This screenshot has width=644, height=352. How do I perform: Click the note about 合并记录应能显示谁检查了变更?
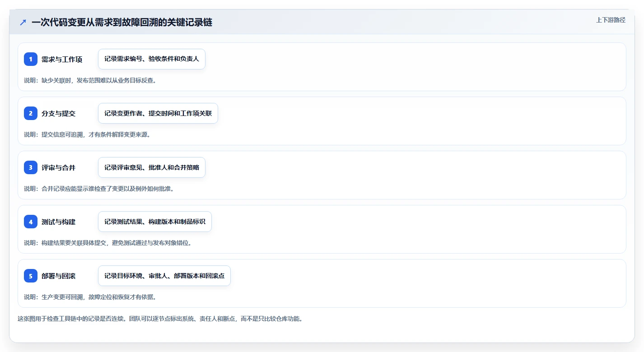pyautogui.click(x=99, y=189)
